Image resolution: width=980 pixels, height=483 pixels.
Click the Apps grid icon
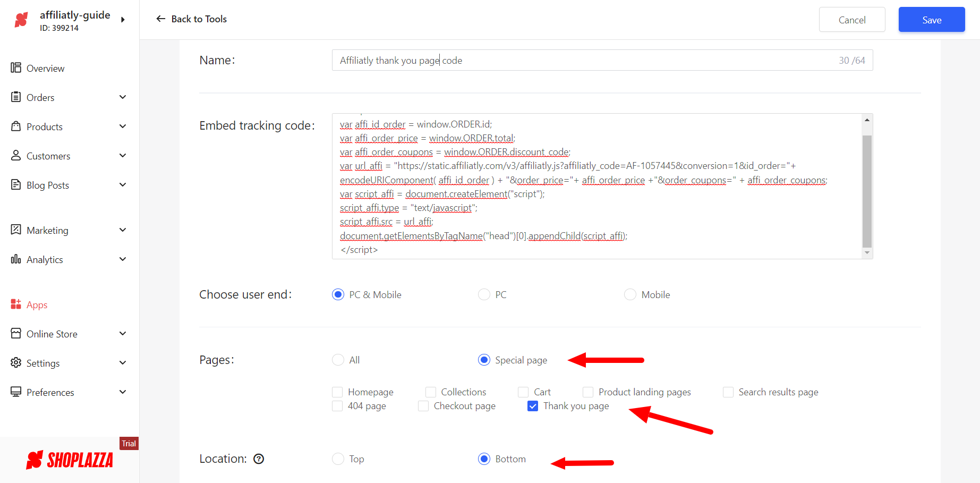[16, 304]
